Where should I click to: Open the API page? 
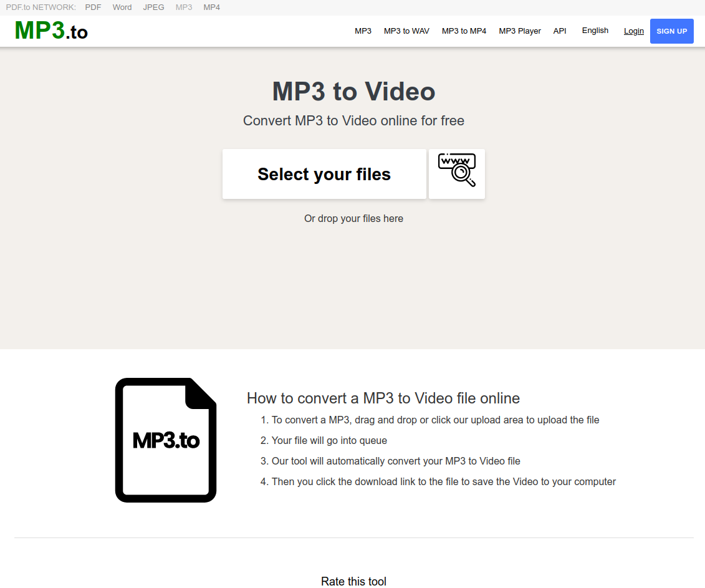pos(559,31)
